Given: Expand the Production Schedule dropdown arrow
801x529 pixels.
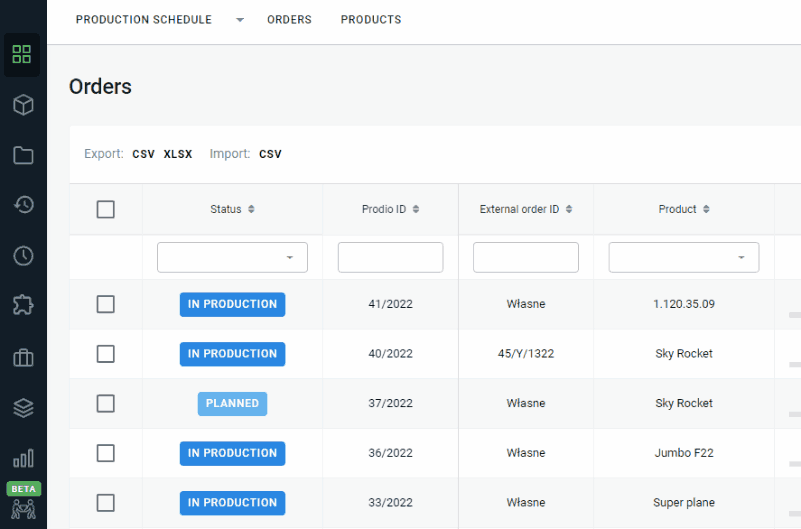Looking at the screenshot, I should (240, 20).
